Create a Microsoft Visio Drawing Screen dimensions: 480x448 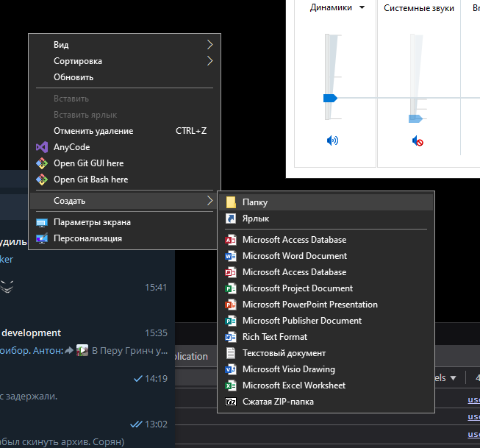click(326, 369)
